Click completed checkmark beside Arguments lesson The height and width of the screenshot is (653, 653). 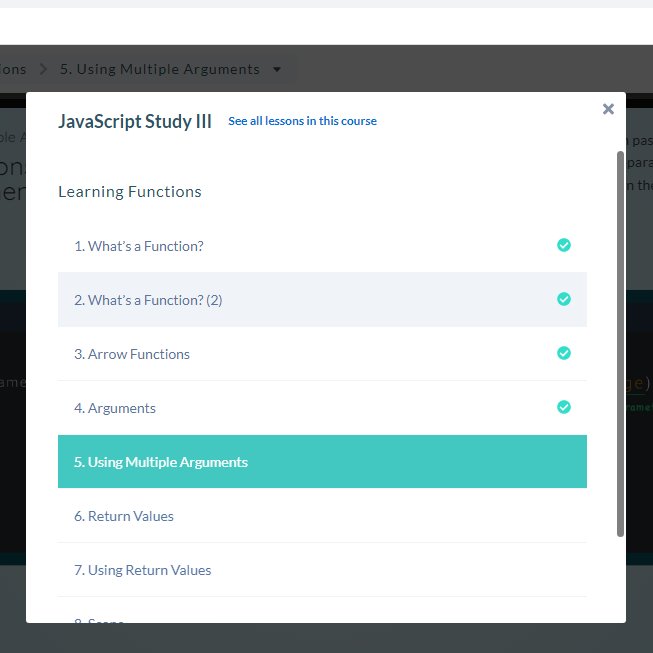point(564,407)
